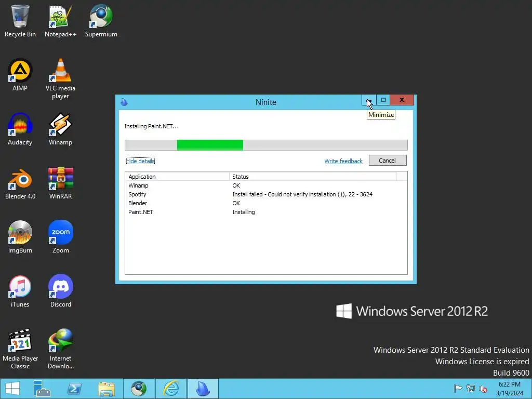The width and height of the screenshot is (532, 399).
Task: Open Supermium browser from the taskbar
Action: click(138, 389)
